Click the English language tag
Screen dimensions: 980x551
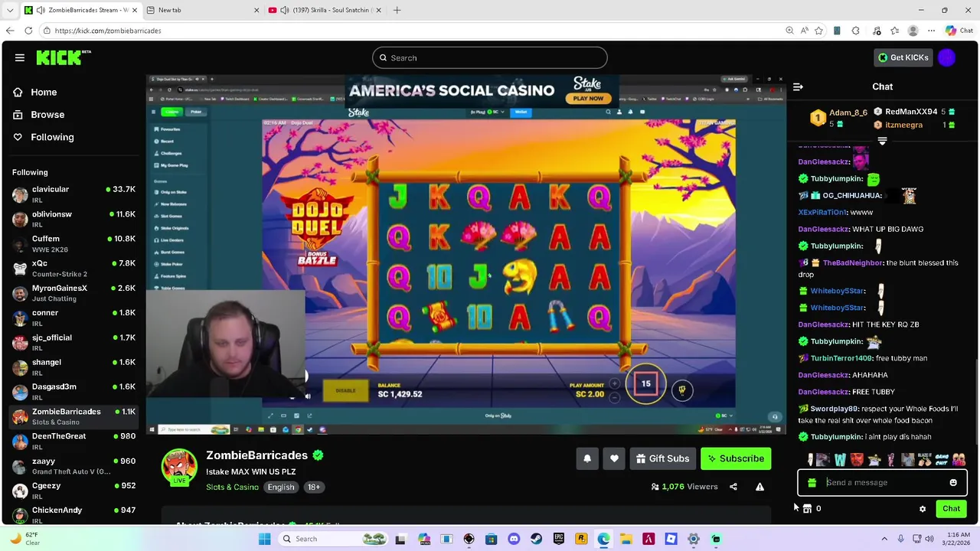(x=281, y=487)
